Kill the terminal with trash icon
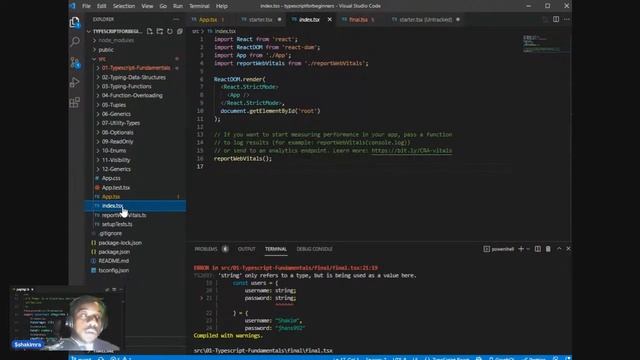Screen dimensions: 640x360 pos(548,249)
